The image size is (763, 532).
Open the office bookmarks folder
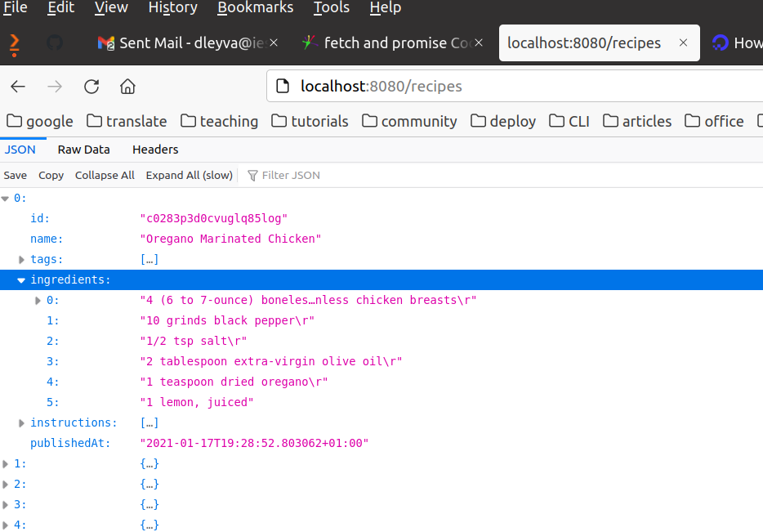tap(714, 121)
